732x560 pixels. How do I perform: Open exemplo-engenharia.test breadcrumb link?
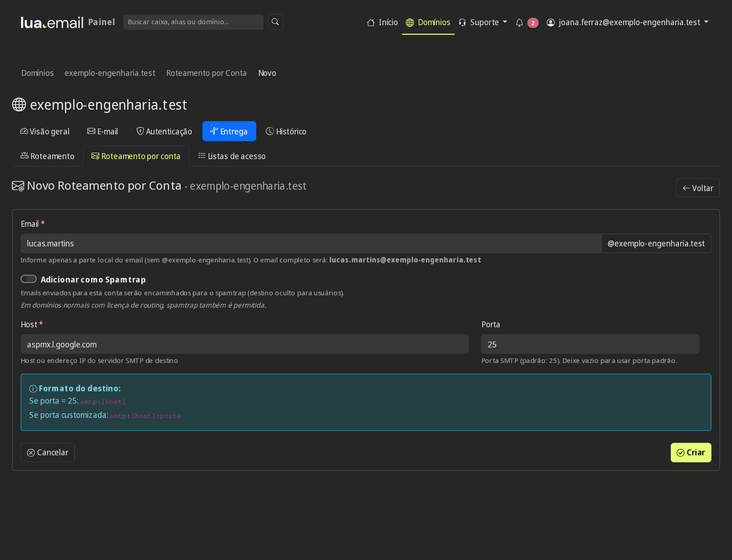click(110, 73)
